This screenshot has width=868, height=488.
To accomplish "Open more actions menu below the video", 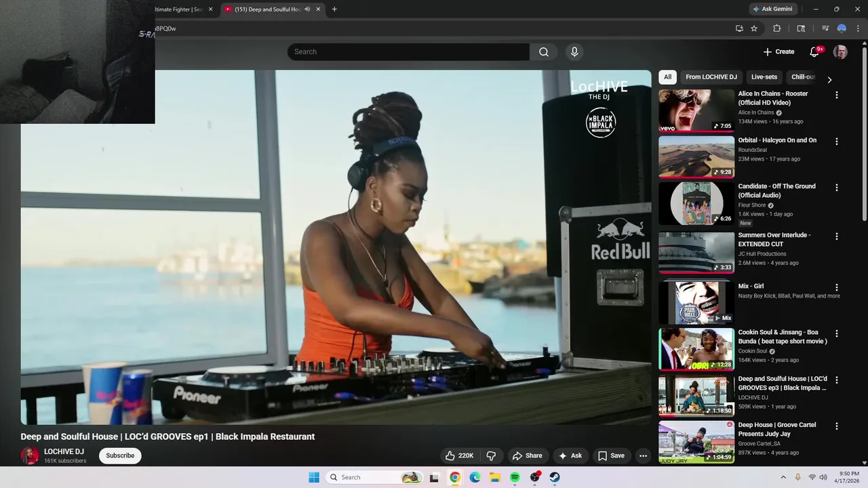I will click(643, 455).
